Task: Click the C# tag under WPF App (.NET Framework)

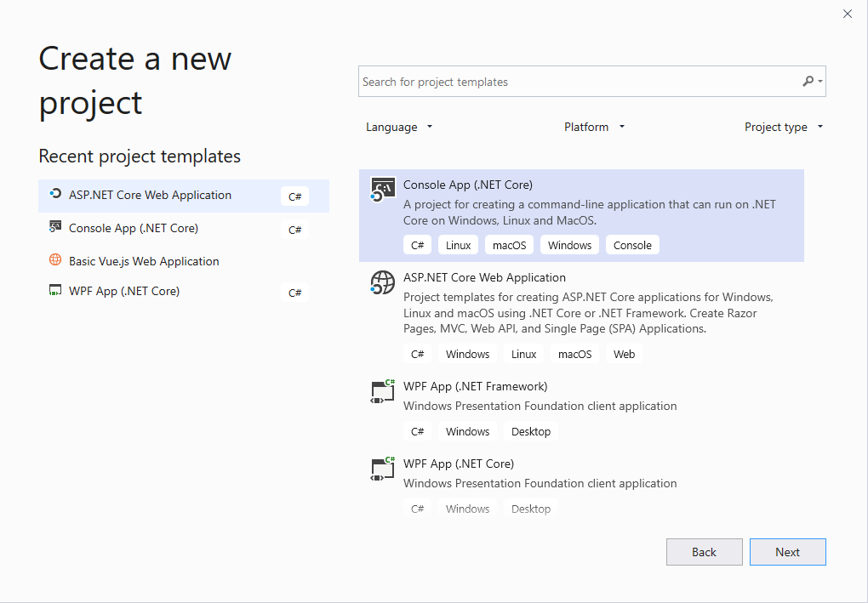Action: pyautogui.click(x=417, y=431)
